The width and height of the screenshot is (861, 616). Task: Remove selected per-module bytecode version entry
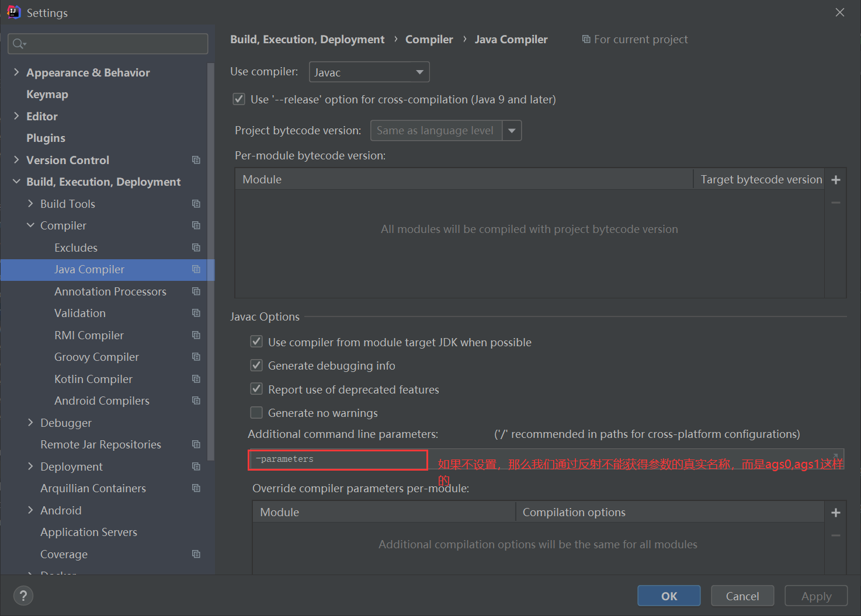click(836, 203)
